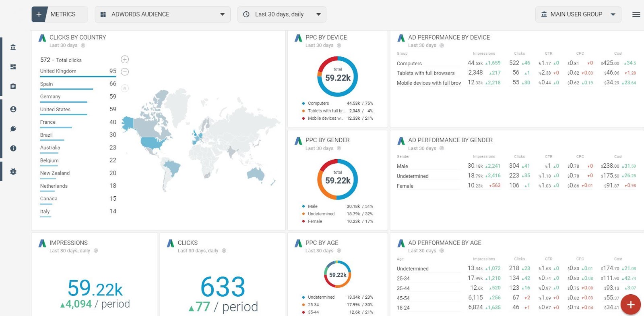Image resolution: width=644 pixels, height=316 pixels.
Task: Open the Last 30 days, daily date range dropdown
Action: tap(282, 14)
